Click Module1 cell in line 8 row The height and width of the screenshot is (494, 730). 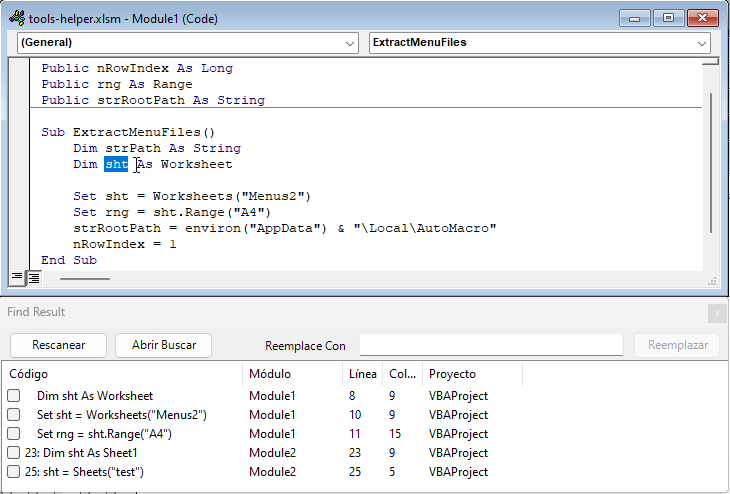click(x=272, y=396)
